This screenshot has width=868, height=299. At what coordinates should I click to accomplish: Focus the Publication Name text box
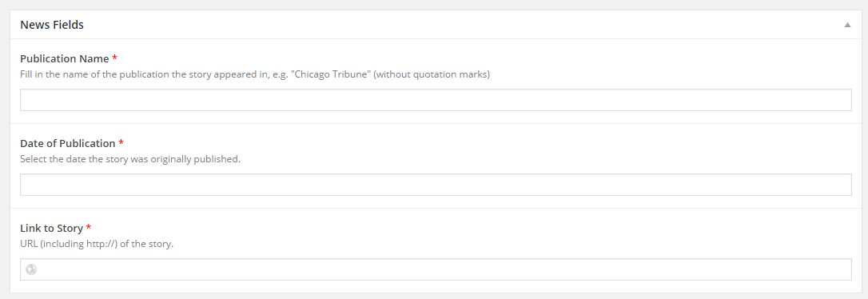click(436, 100)
